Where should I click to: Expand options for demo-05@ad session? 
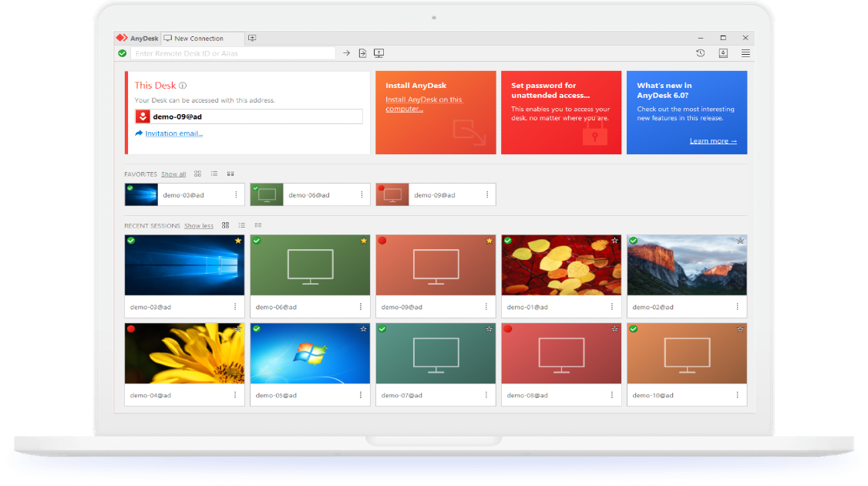[362, 395]
